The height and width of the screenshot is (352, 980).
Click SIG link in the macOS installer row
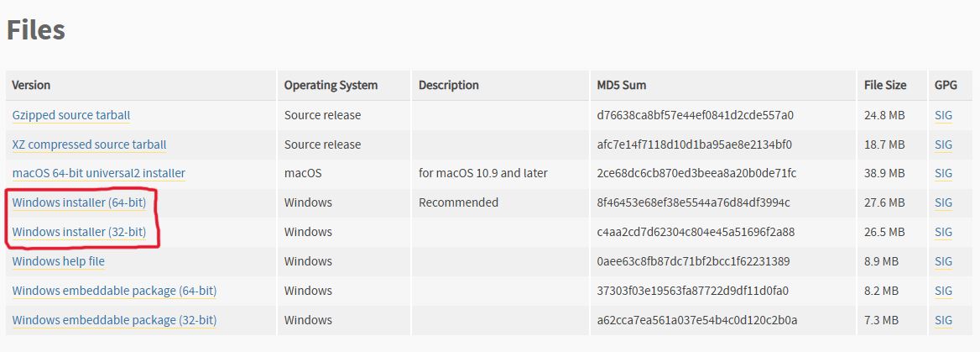tap(943, 173)
